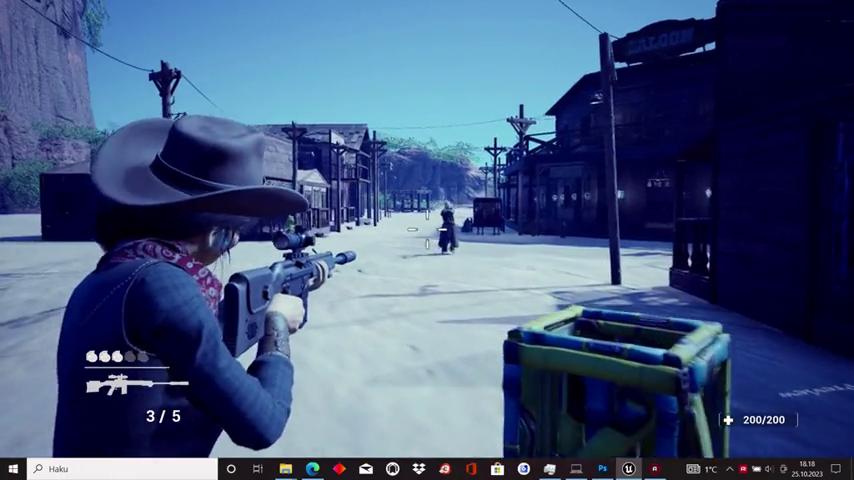The image size is (854, 480).
Task: Launch Microsoft Edge from the taskbar
Action: pos(313,469)
